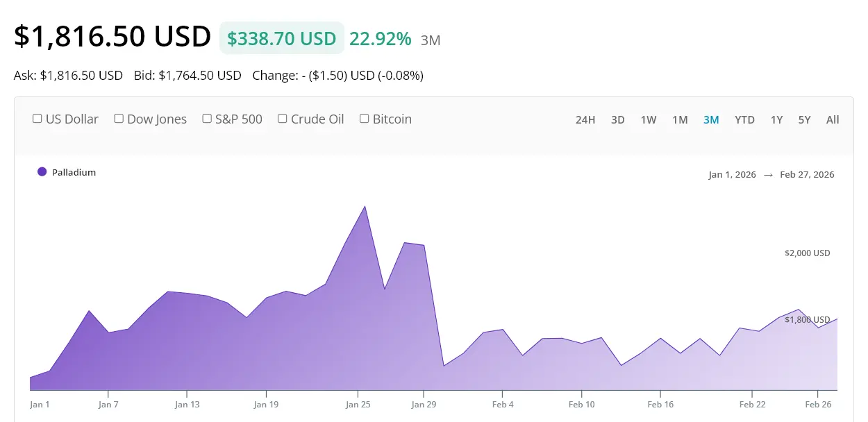Enable the US Dollar comparison checkbox

[x=37, y=119]
